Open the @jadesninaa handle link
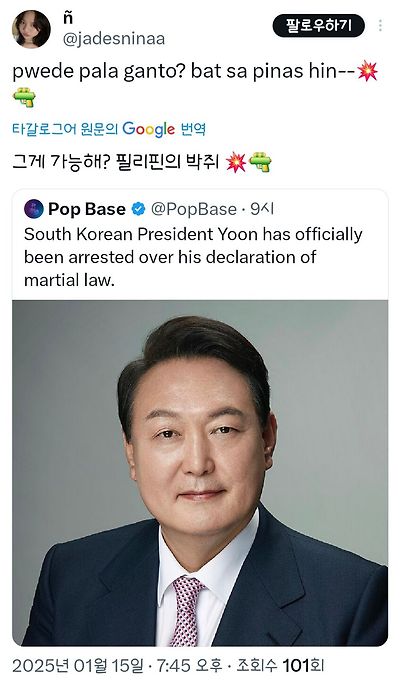The image size is (400, 680). (x=114, y=39)
